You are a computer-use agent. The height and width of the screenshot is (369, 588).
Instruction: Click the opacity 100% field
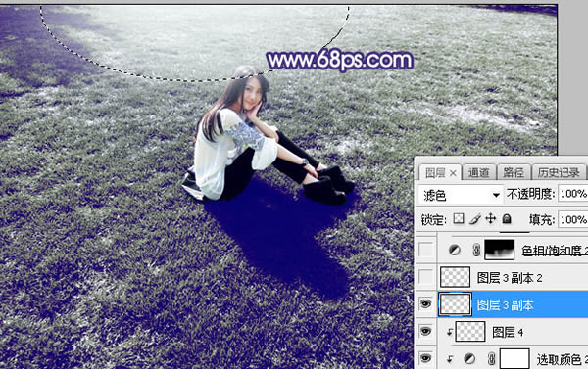pyautogui.click(x=572, y=194)
